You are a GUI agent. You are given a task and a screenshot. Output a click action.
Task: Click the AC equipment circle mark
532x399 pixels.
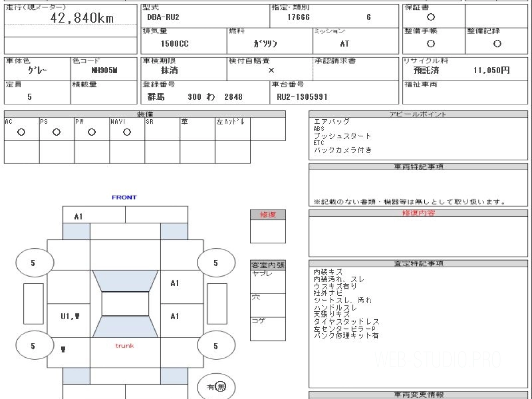(x=21, y=132)
